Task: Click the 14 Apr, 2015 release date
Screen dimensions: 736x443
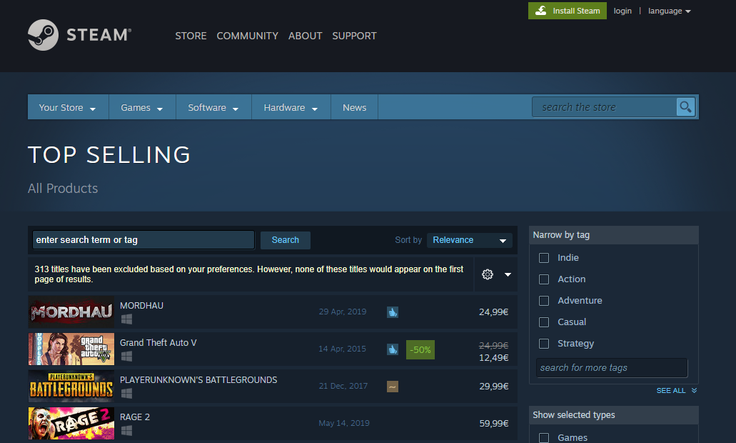Action: [342, 349]
